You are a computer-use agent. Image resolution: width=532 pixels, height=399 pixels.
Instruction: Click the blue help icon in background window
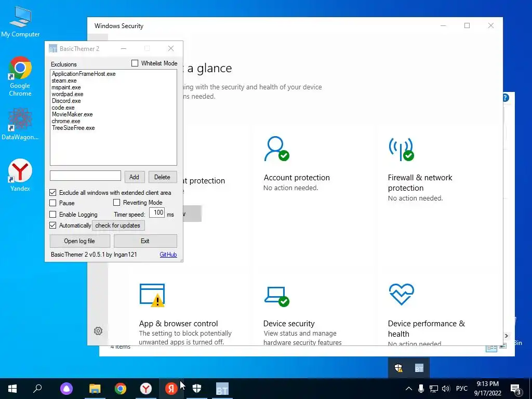[505, 98]
